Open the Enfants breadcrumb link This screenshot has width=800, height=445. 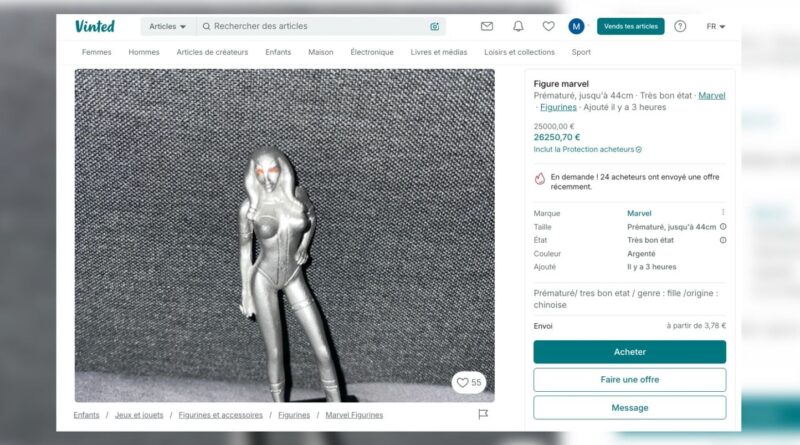(86, 415)
